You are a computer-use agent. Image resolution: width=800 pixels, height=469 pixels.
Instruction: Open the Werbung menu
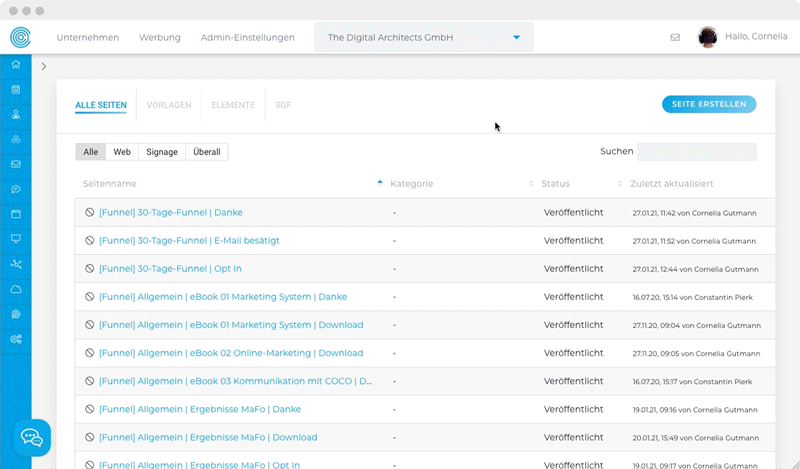(160, 38)
